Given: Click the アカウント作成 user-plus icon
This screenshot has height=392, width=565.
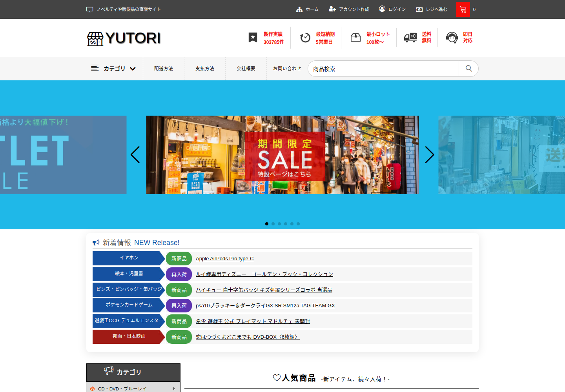Looking at the screenshot, I should pos(332,9).
